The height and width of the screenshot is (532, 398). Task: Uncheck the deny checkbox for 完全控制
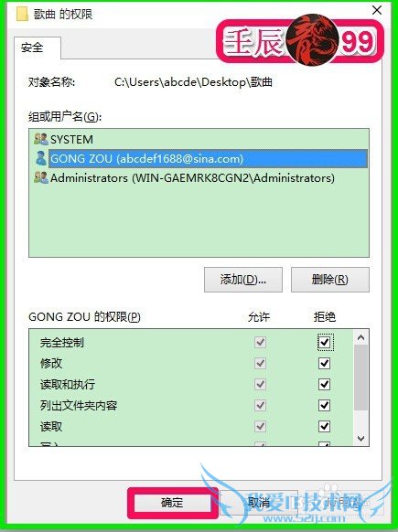click(325, 342)
